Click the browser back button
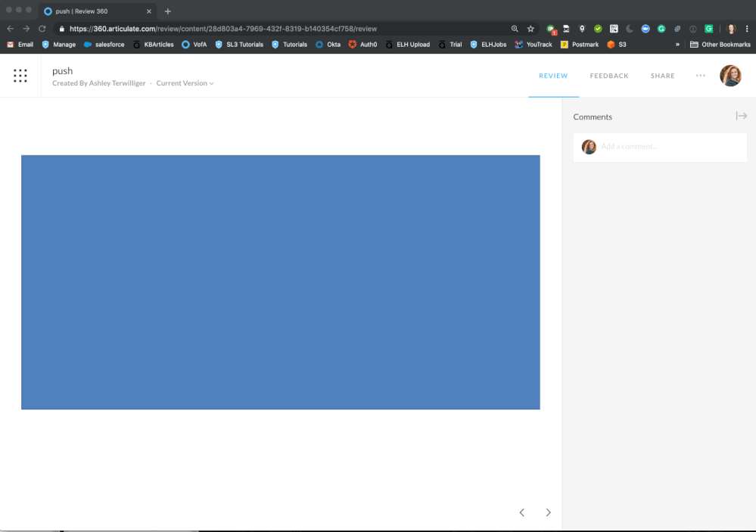Screen dimensions: 756x532 click(10, 29)
